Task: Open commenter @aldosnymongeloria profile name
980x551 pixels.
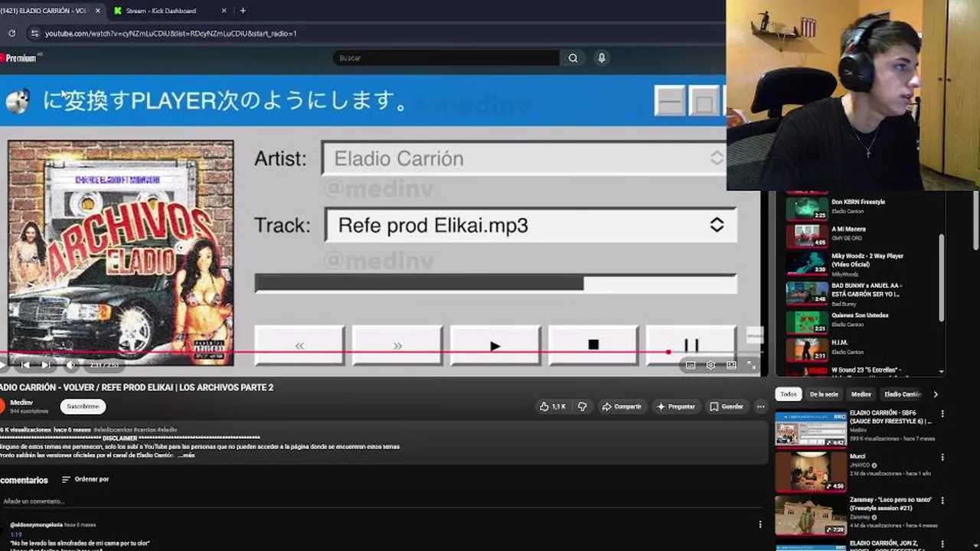Action: point(36,525)
